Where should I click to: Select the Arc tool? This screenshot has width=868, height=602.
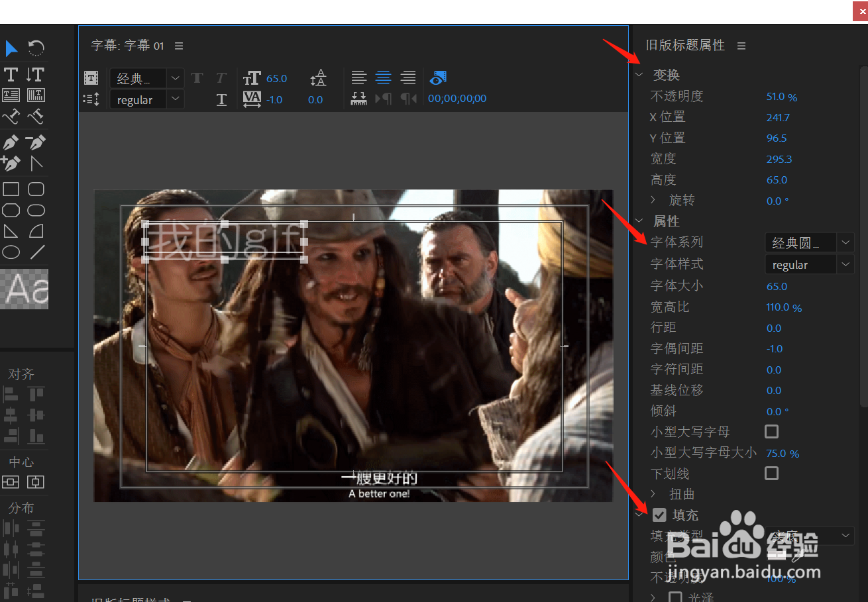point(36,231)
